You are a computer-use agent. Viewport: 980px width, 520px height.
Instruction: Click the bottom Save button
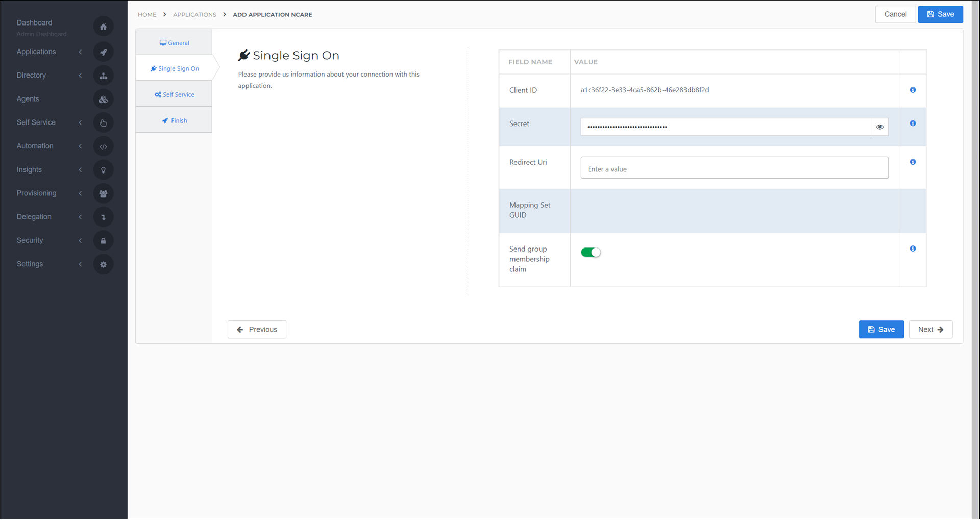(x=881, y=330)
